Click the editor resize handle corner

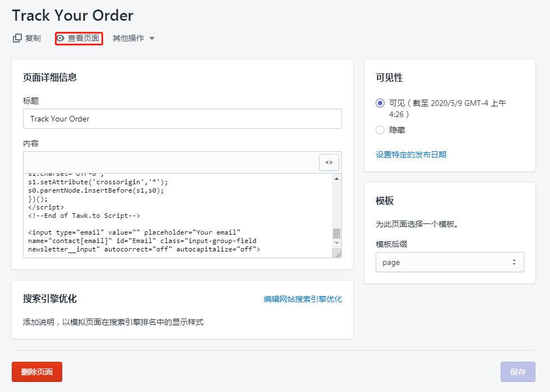[338, 254]
